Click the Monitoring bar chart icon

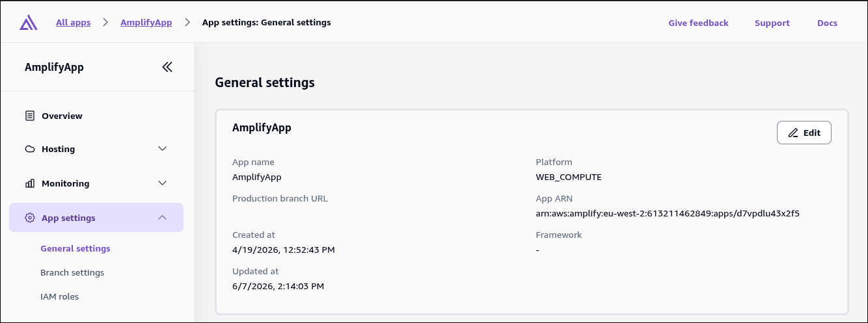pyautogui.click(x=30, y=183)
